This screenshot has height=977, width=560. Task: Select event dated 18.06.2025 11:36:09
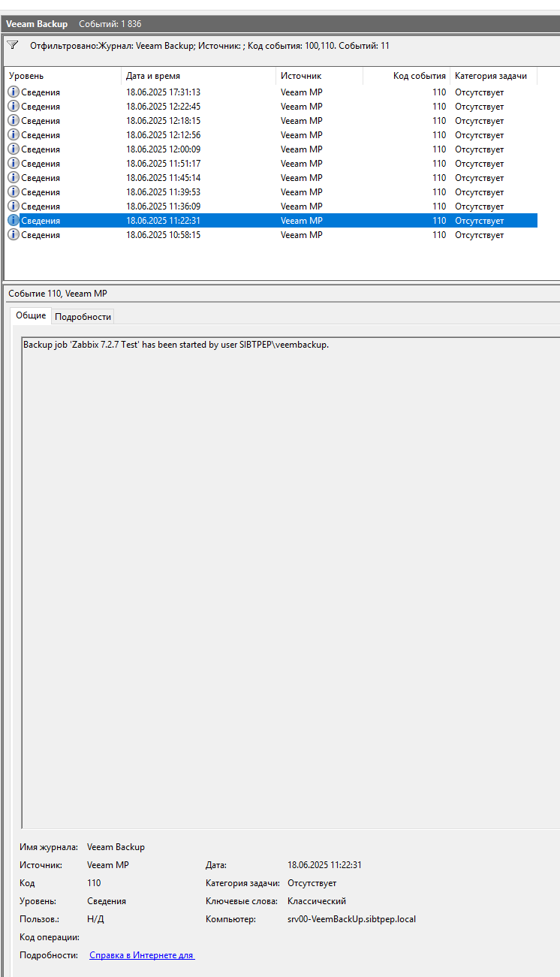click(x=272, y=206)
